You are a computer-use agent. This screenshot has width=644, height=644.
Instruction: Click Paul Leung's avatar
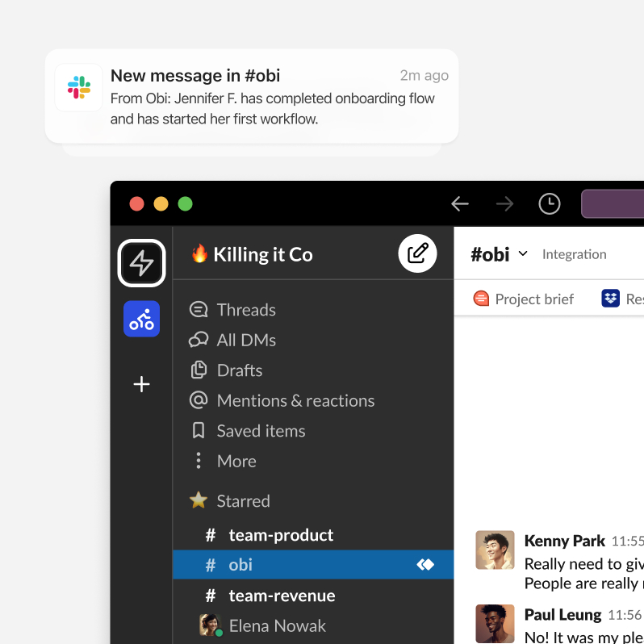tap(495, 623)
